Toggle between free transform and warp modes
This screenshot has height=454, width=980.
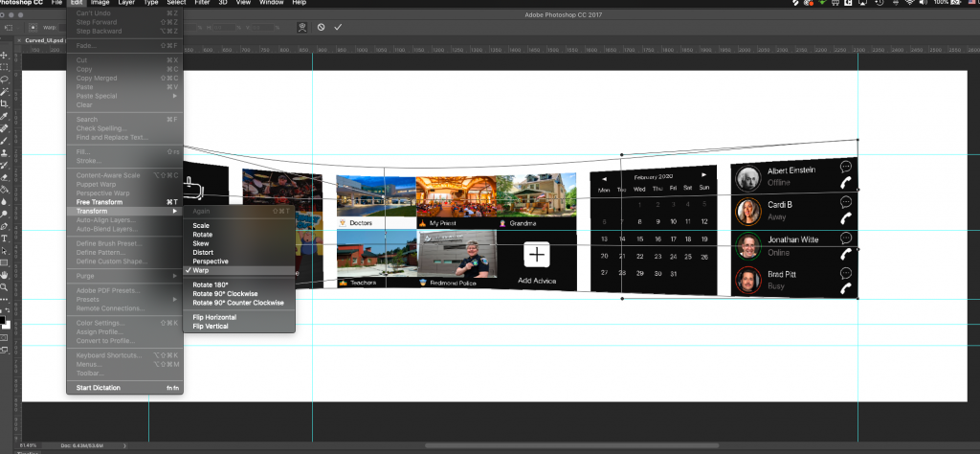[301, 28]
